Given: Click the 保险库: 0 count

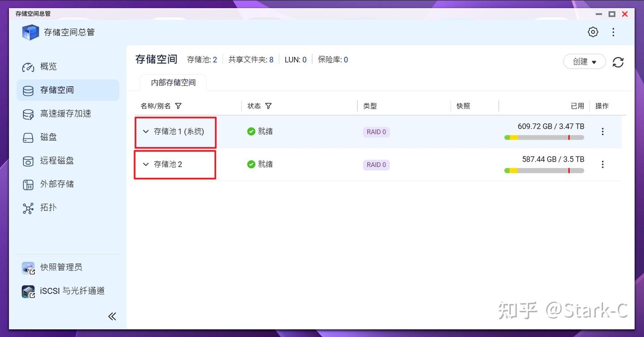Looking at the screenshot, I should click(x=333, y=60).
